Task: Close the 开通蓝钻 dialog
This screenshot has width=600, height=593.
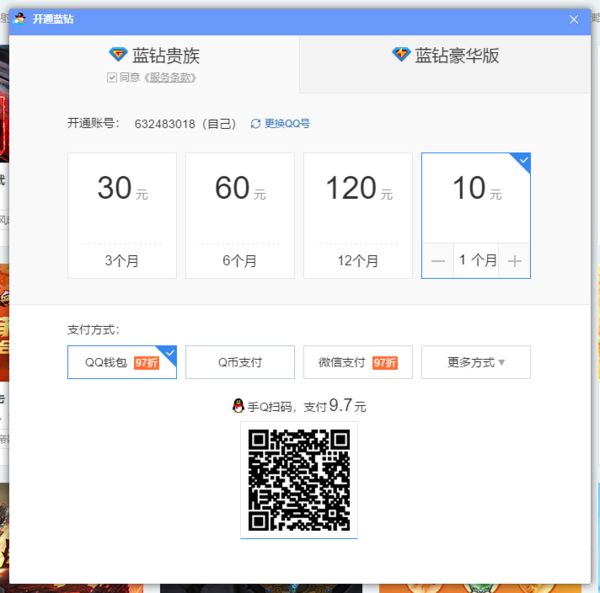Action: pos(573,19)
